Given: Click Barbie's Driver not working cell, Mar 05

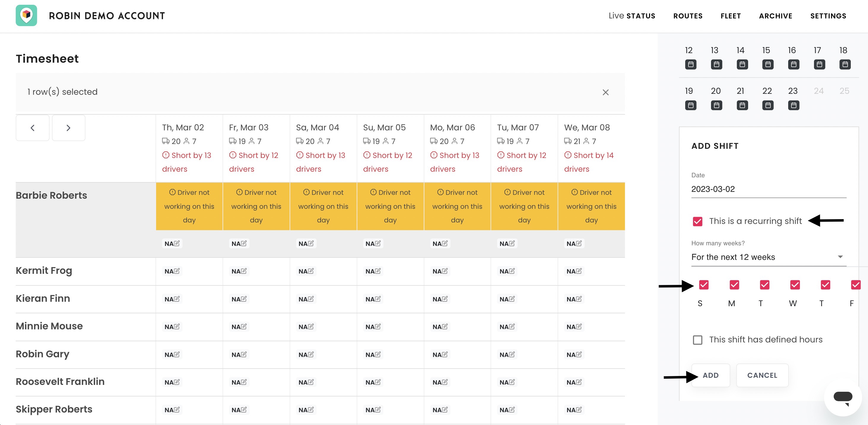Looking at the screenshot, I should tap(390, 206).
